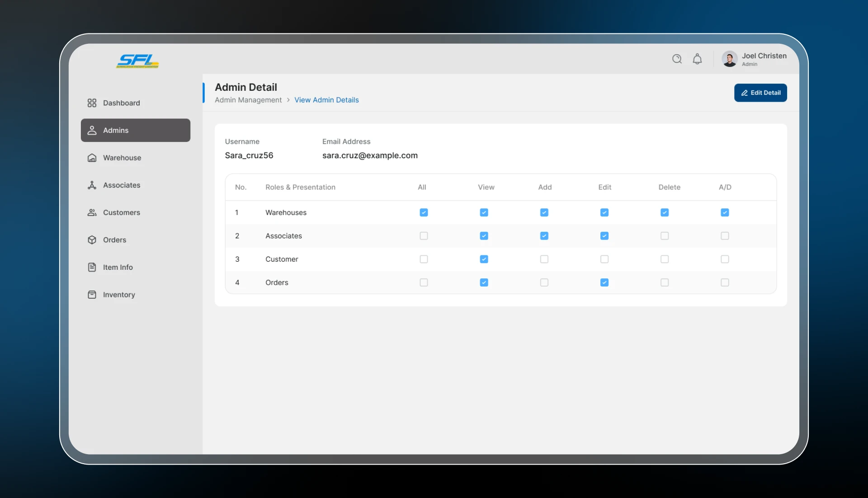Image resolution: width=868 pixels, height=498 pixels.
Task: Click the Inventory archive icon in sidebar
Action: click(x=92, y=295)
